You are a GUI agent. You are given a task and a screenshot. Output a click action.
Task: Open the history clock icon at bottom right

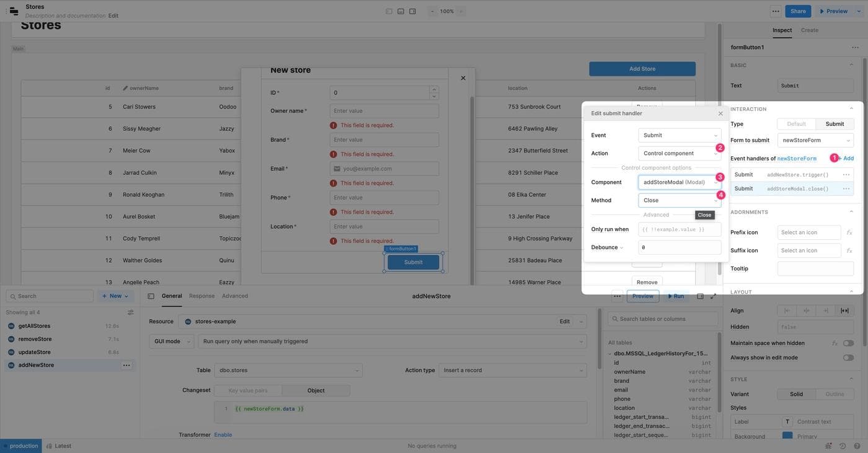click(x=843, y=446)
